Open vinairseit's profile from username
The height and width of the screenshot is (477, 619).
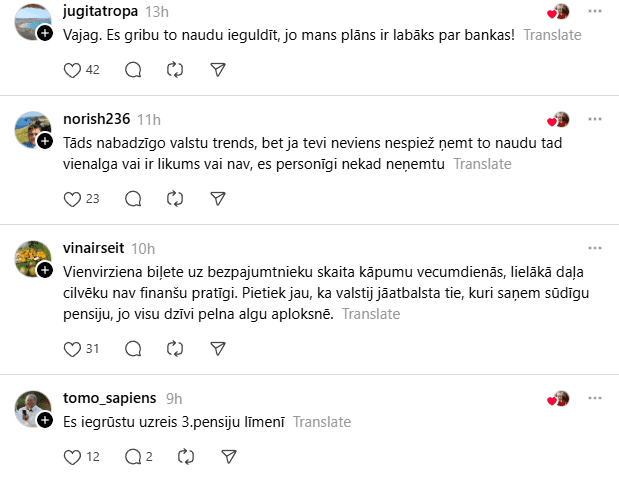pos(95,248)
